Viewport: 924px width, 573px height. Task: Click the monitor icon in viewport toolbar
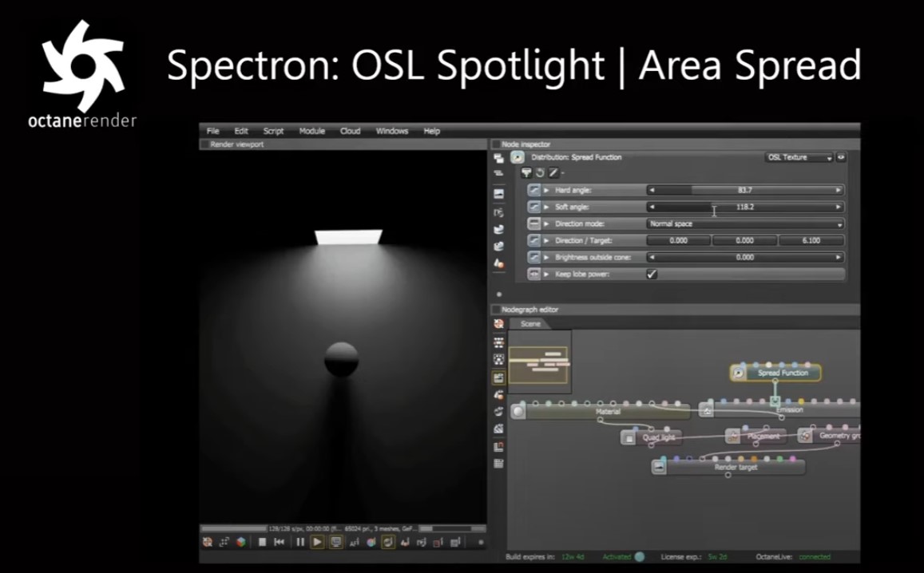(x=335, y=542)
